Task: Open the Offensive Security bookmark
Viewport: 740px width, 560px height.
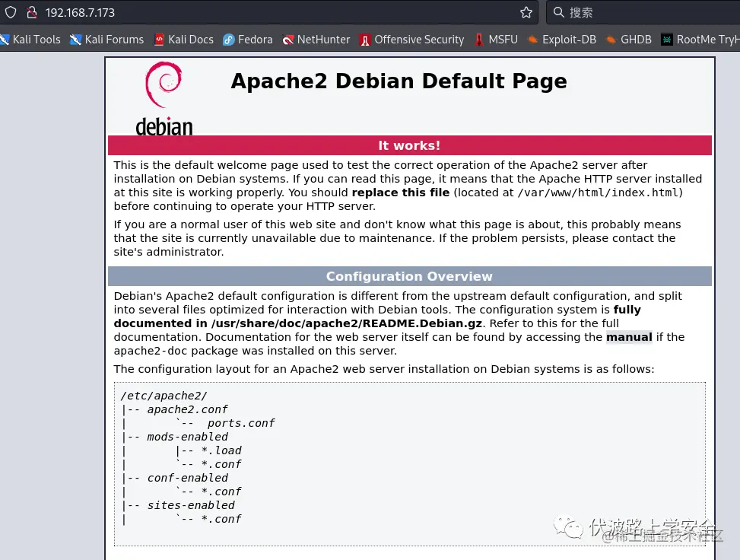Action: click(x=412, y=40)
